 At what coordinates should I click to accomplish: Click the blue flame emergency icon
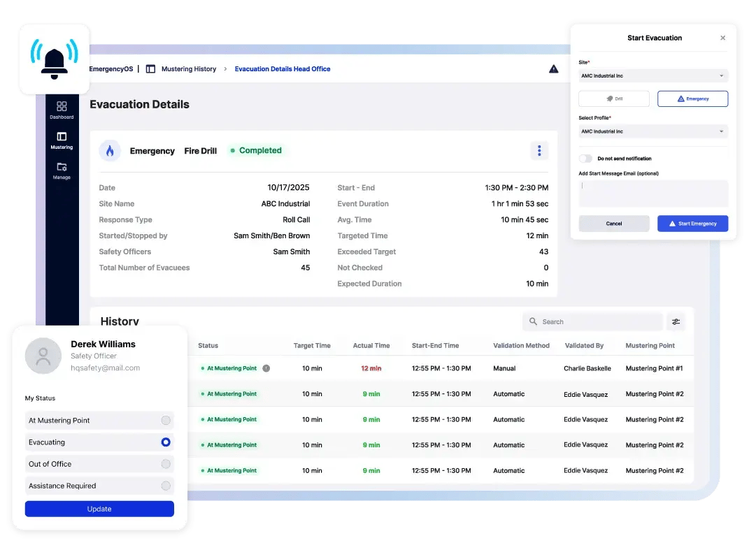pyautogui.click(x=110, y=151)
